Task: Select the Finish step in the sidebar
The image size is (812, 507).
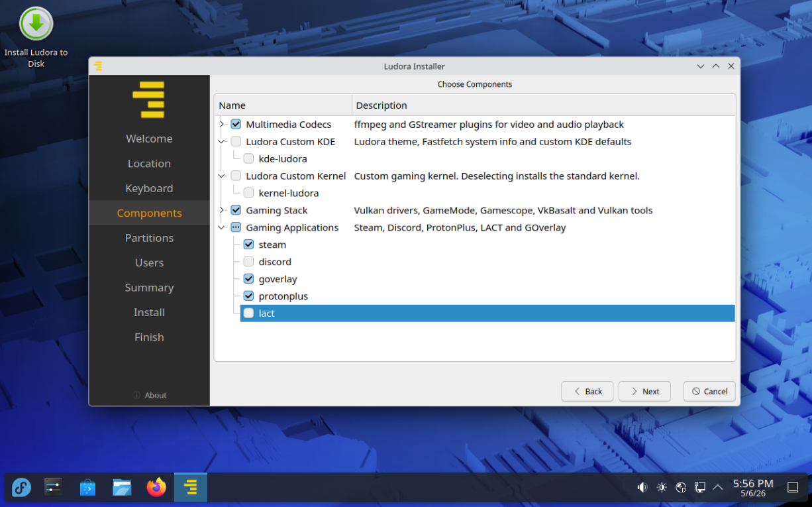Action: 149,337
